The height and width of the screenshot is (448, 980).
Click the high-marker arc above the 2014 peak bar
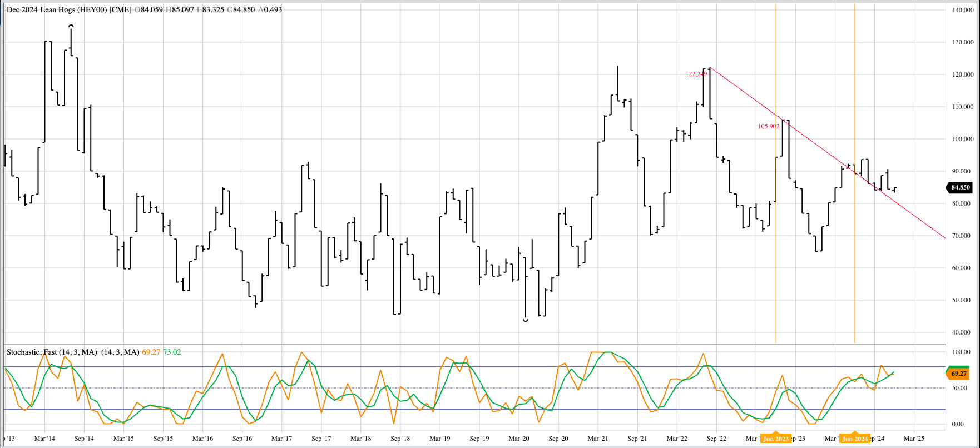(71, 26)
